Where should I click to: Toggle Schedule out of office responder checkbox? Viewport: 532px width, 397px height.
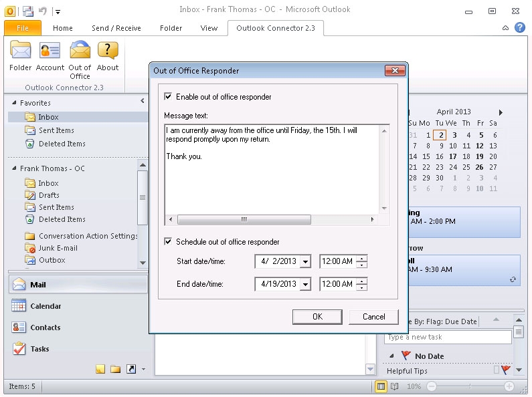(x=168, y=241)
